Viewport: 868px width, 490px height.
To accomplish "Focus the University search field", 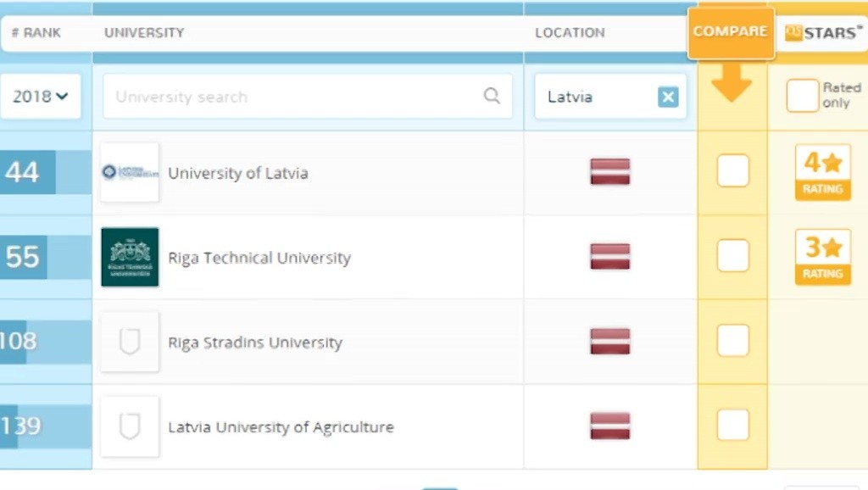I will (307, 97).
